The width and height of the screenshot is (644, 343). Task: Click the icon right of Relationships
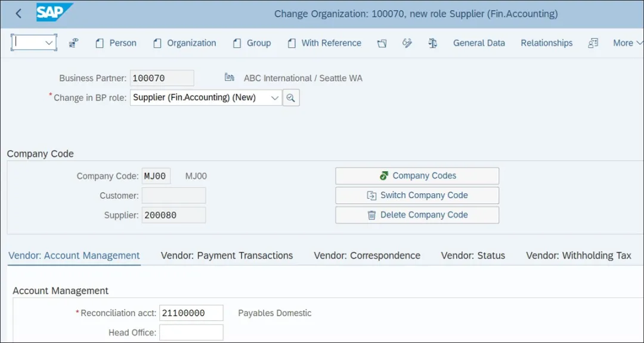pyautogui.click(x=593, y=43)
